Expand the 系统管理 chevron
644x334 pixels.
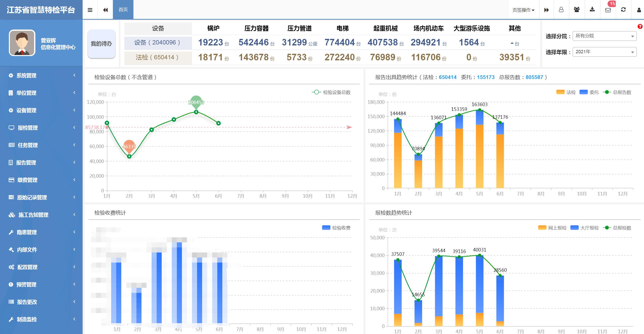pos(74,75)
